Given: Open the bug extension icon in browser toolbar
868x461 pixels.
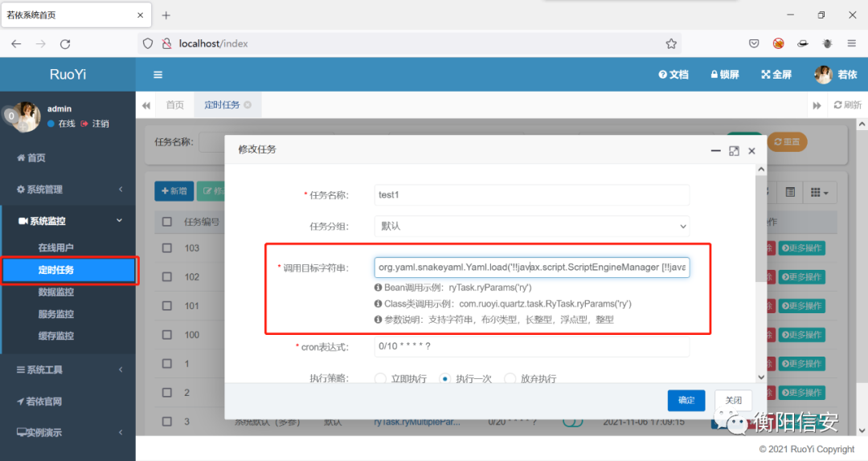Looking at the screenshot, I should (x=827, y=43).
